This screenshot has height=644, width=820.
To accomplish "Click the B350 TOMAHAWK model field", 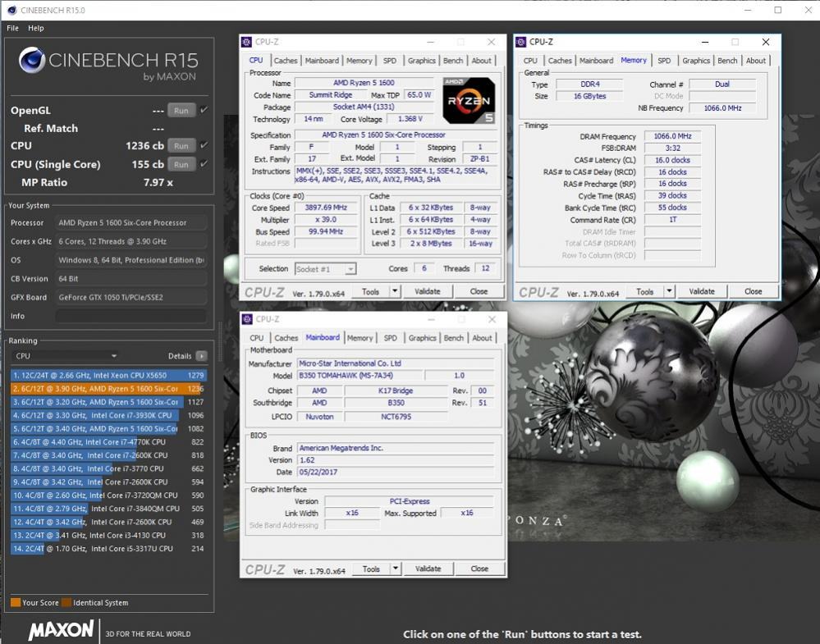I will click(360, 375).
